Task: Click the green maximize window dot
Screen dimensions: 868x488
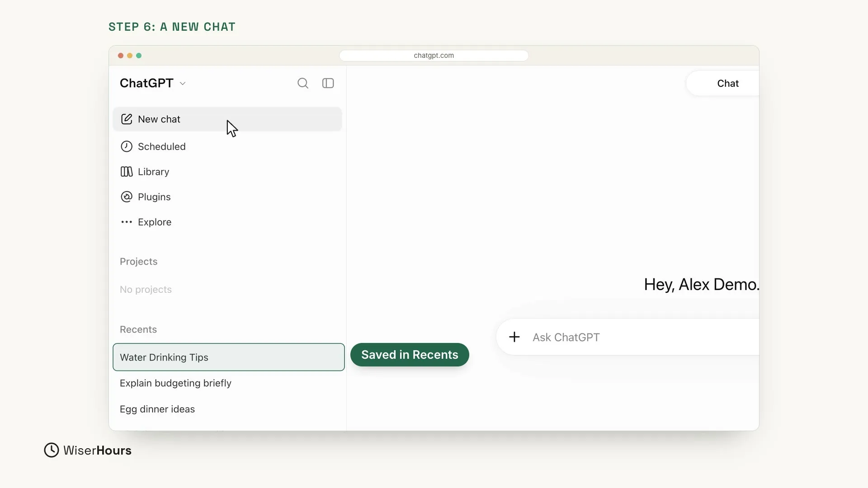Action: [x=139, y=56]
